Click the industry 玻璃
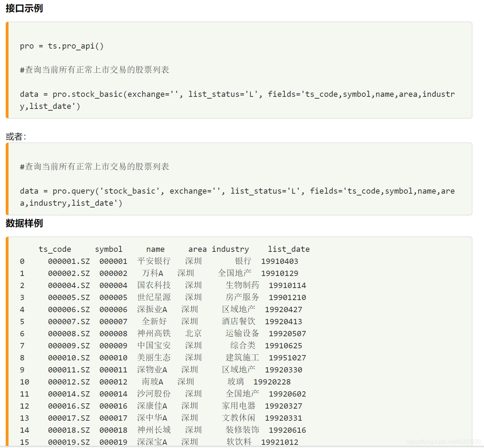This screenshot has height=448, width=484. coord(236,382)
